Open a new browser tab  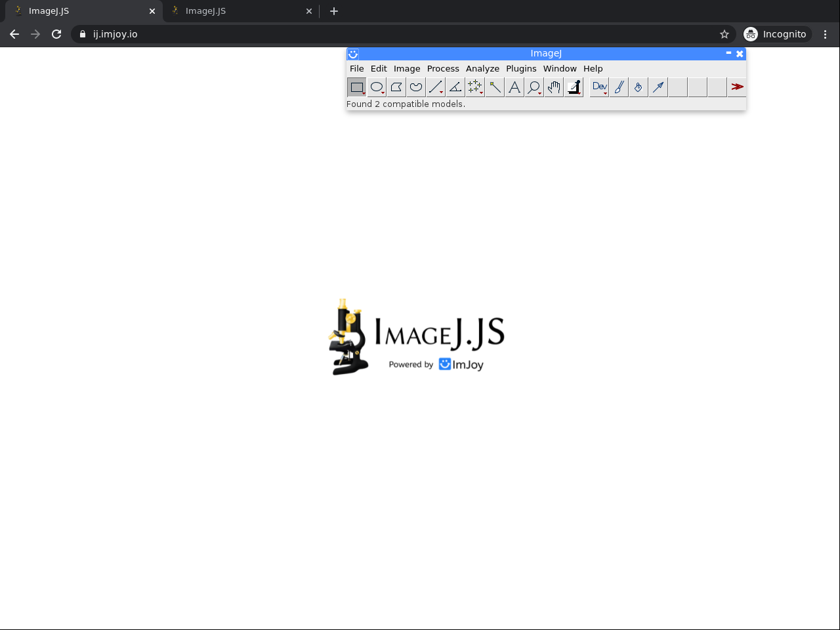pos(334,11)
